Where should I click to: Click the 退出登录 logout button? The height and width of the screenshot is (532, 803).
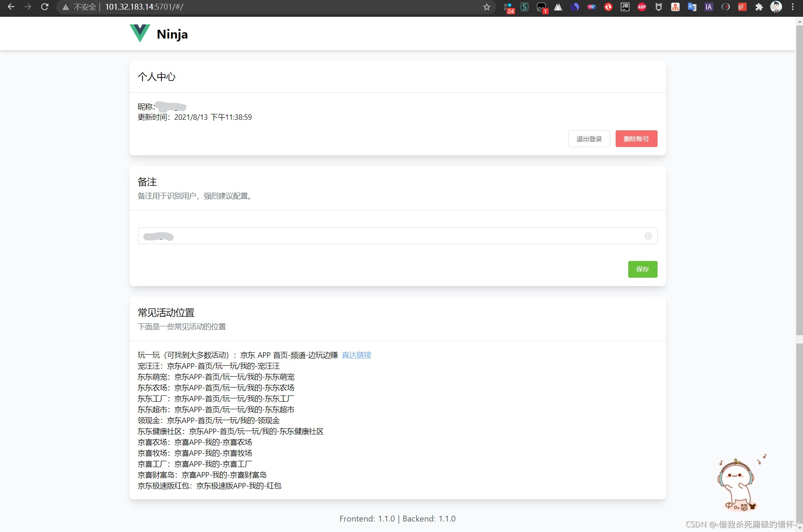(589, 139)
